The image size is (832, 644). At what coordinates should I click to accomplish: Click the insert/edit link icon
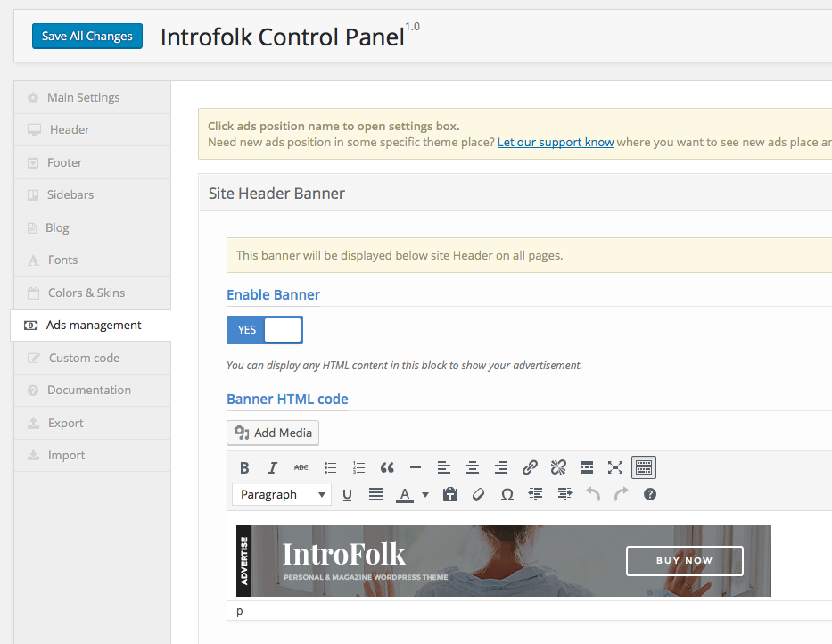tap(530, 467)
